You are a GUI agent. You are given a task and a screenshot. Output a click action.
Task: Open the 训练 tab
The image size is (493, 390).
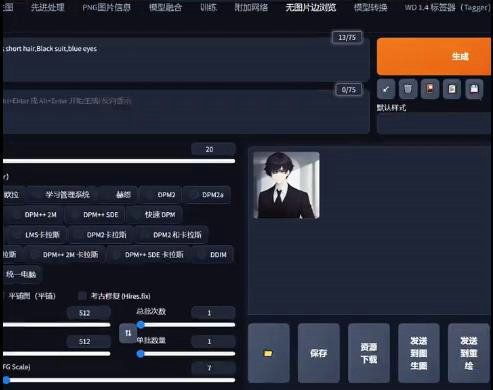208,7
